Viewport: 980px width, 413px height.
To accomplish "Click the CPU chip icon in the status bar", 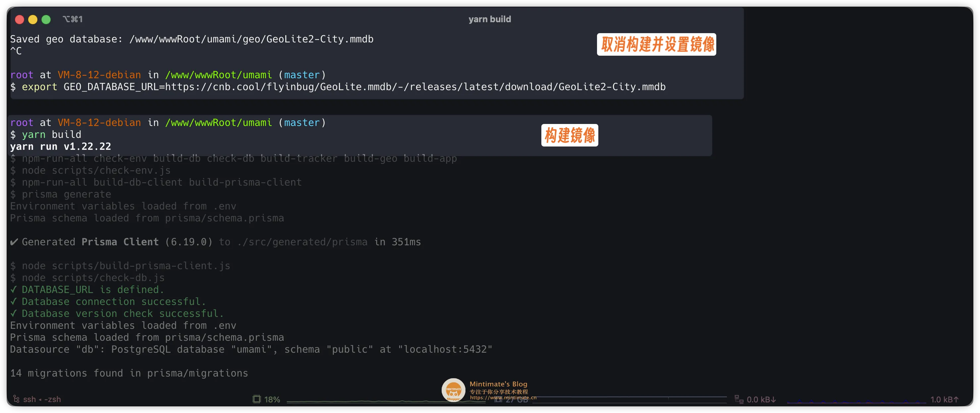I will (x=257, y=399).
